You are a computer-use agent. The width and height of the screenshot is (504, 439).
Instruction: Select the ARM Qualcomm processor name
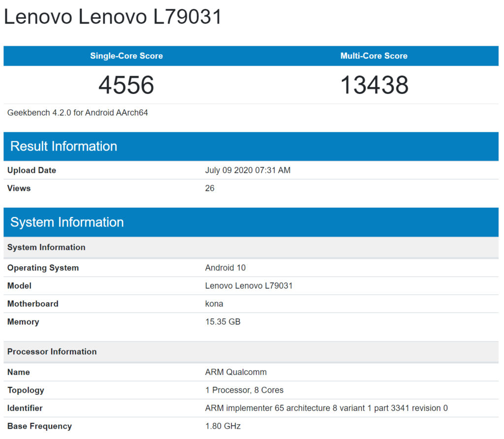coord(236,372)
